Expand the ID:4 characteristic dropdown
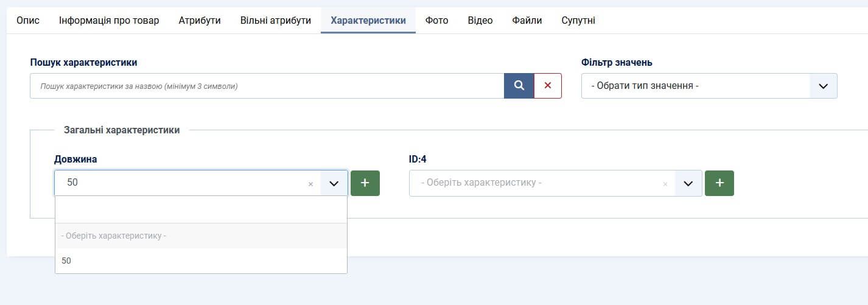This screenshot has height=305, width=868. pos(688,183)
